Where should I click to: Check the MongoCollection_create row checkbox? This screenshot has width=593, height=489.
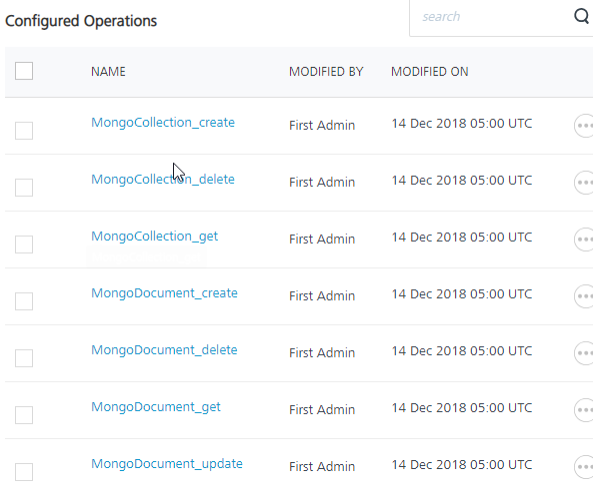(x=24, y=131)
